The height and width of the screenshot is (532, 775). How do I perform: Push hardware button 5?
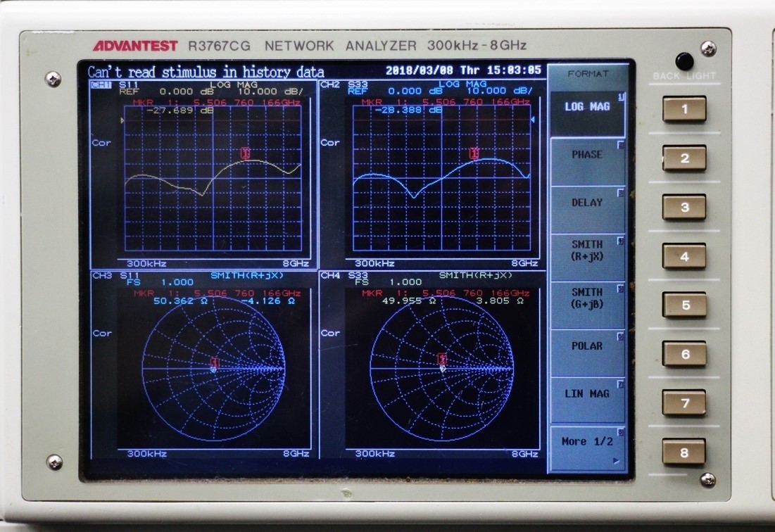coord(684,305)
